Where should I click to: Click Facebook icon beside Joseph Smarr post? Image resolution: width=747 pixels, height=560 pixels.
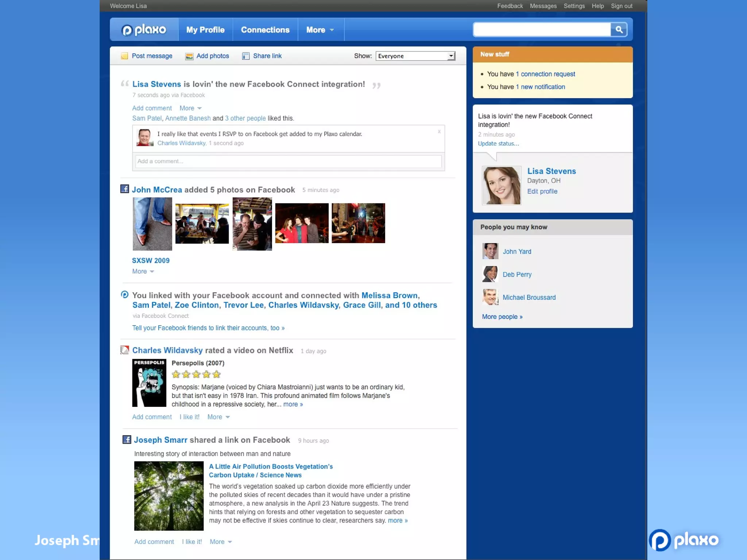(x=127, y=440)
